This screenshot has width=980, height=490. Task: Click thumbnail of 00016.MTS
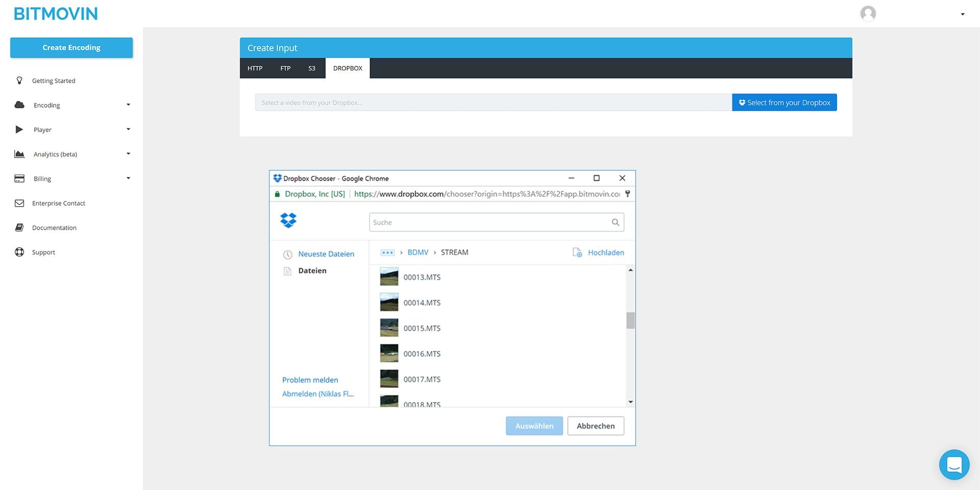[x=389, y=353]
